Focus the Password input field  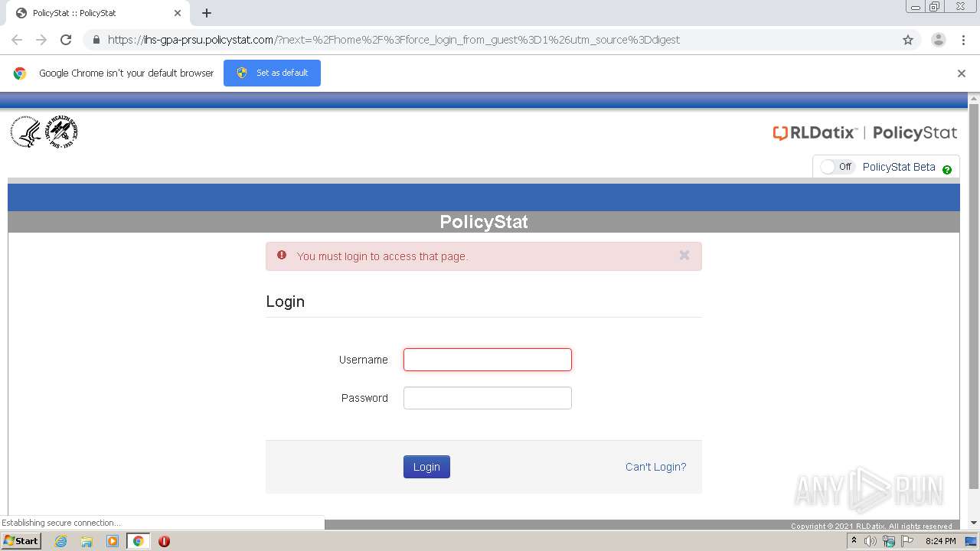coord(488,398)
